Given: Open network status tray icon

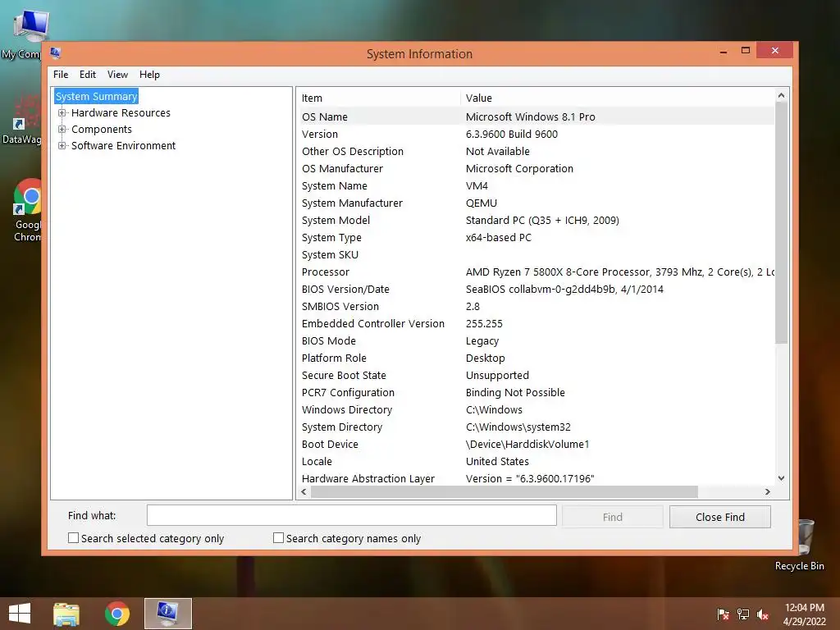Looking at the screenshot, I should click(x=743, y=614).
